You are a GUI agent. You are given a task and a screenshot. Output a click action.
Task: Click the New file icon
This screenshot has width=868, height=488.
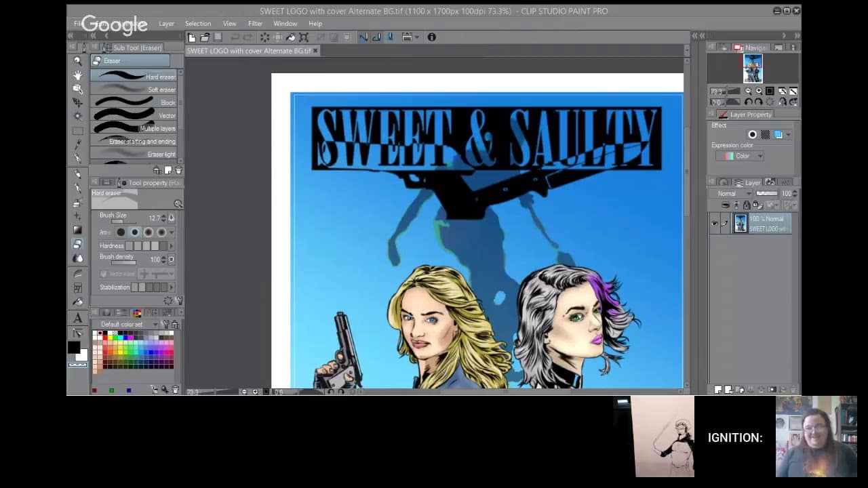pos(192,37)
